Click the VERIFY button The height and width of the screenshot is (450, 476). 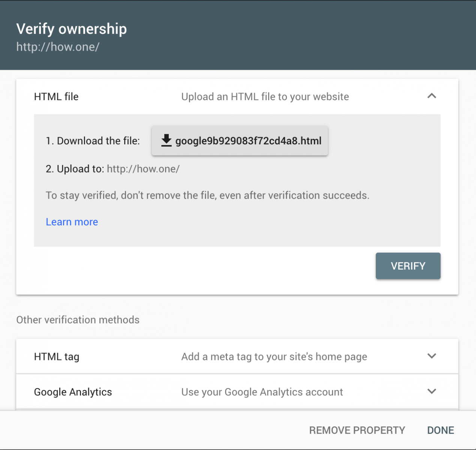(x=408, y=266)
